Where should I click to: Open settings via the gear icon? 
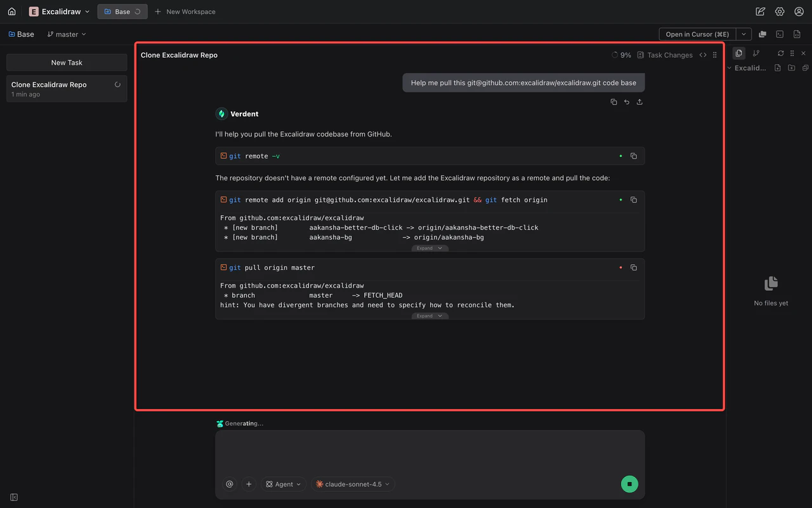pyautogui.click(x=780, y=11)
